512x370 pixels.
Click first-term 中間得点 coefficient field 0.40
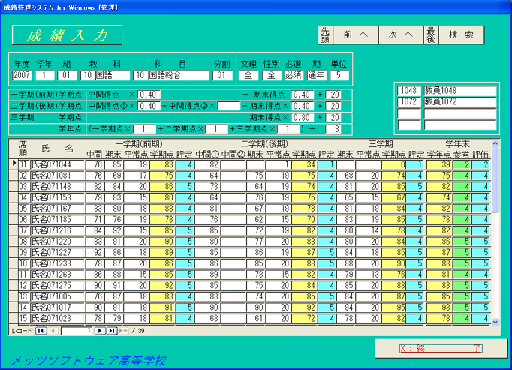point(149,95)
